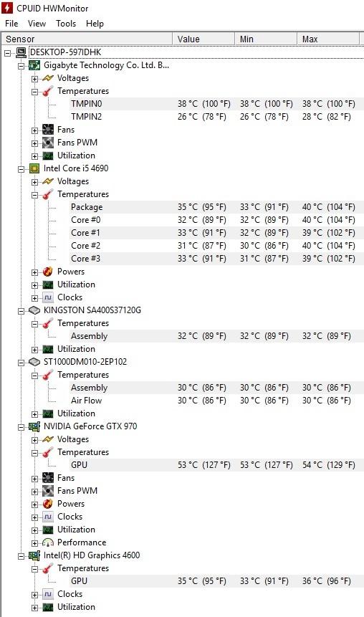
Task: Click the Performance gauge icon under GTX 970
Action: [48, 542]
